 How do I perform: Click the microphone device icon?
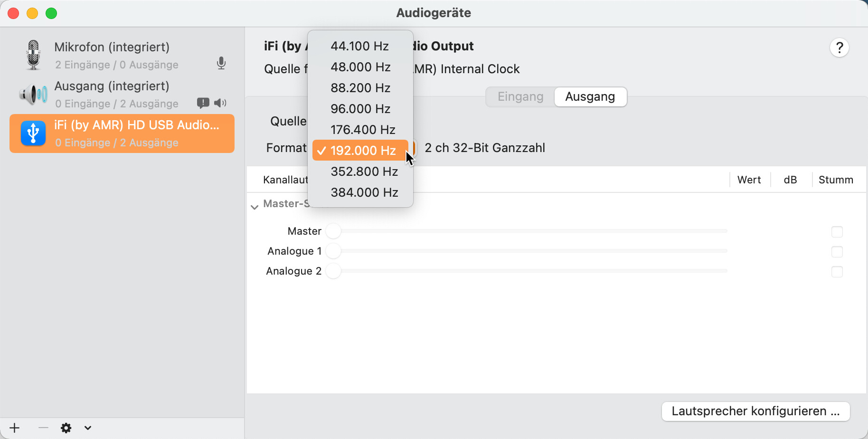[33, 55]
